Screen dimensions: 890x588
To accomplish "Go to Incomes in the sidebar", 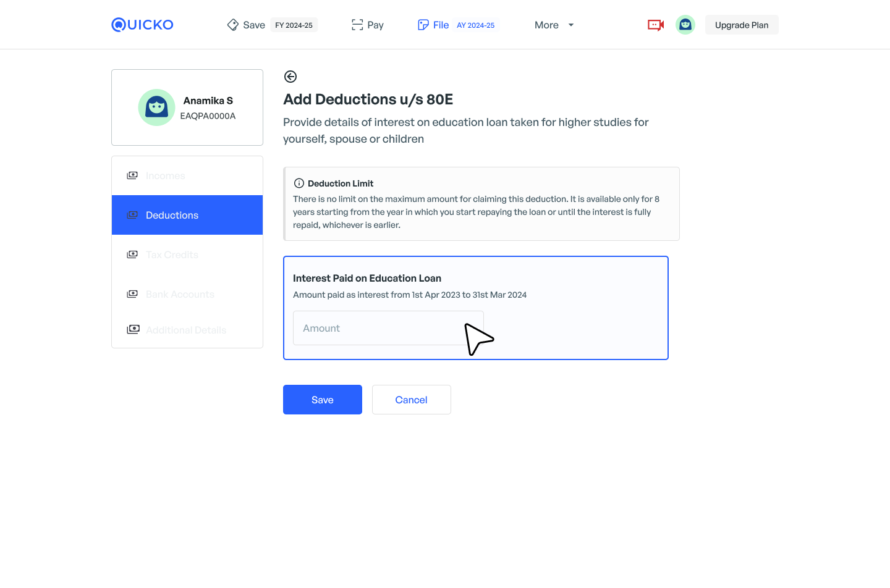I will [165, 175].
